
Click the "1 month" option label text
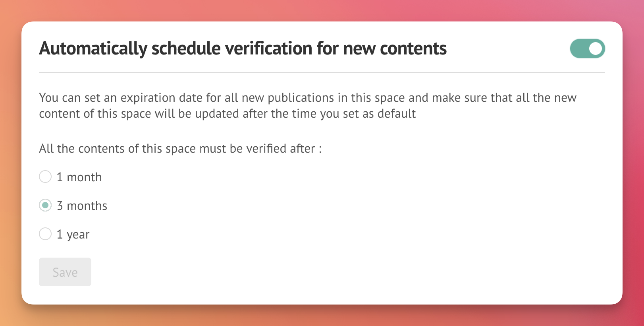(79, 177)
